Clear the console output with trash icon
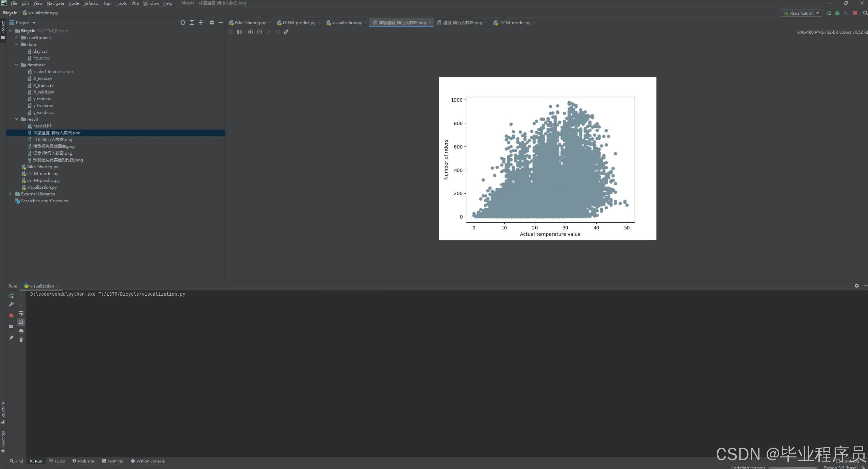The width and height of the screenshot is (868, 469). (x=21, y=340)
